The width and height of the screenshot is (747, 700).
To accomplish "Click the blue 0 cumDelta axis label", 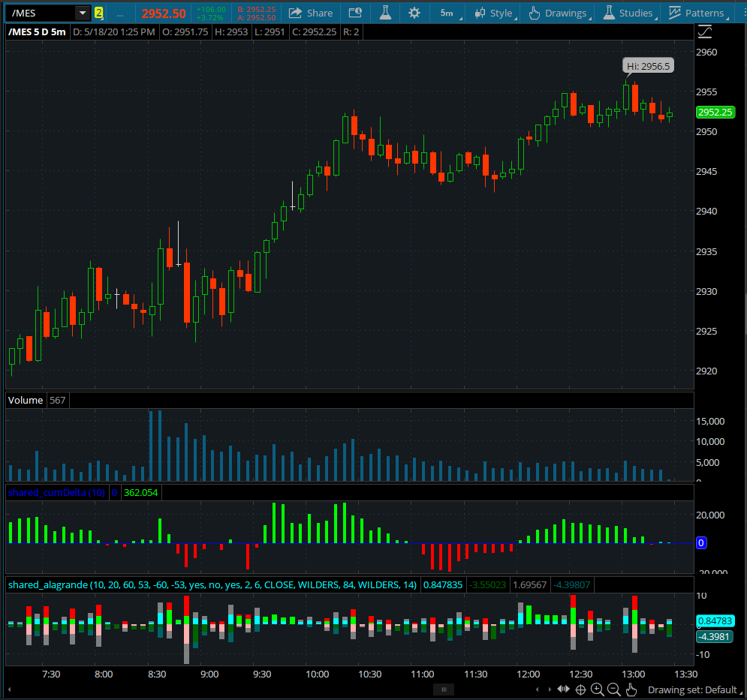I will [x=700, y=543].
